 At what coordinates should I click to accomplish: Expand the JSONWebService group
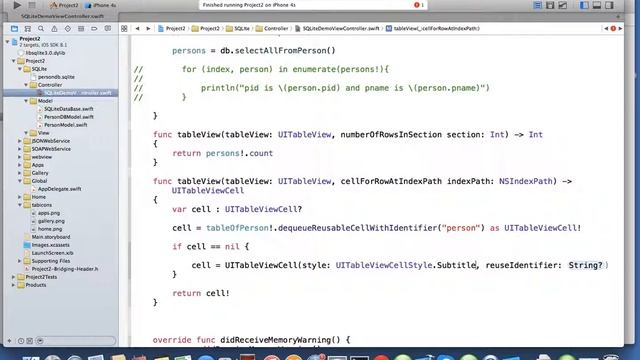coord(20,141)
